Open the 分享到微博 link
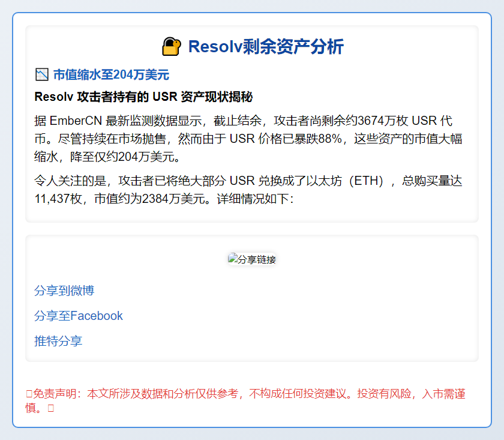Screen dimensions: 504x440 [x=64, y=291]
